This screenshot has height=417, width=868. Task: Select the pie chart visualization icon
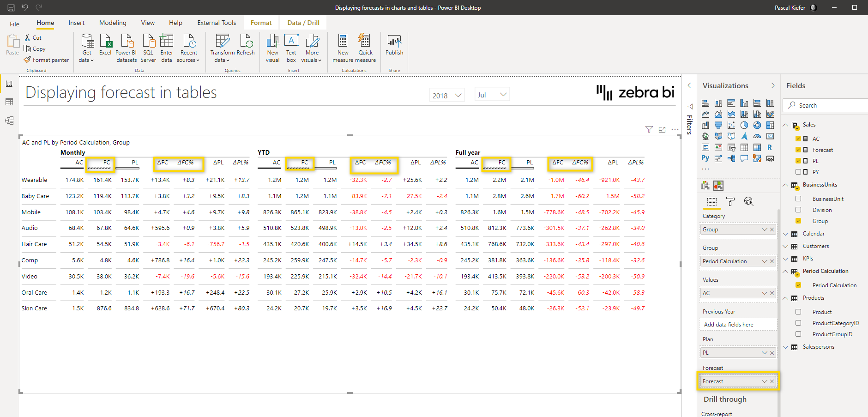[744, 125]
